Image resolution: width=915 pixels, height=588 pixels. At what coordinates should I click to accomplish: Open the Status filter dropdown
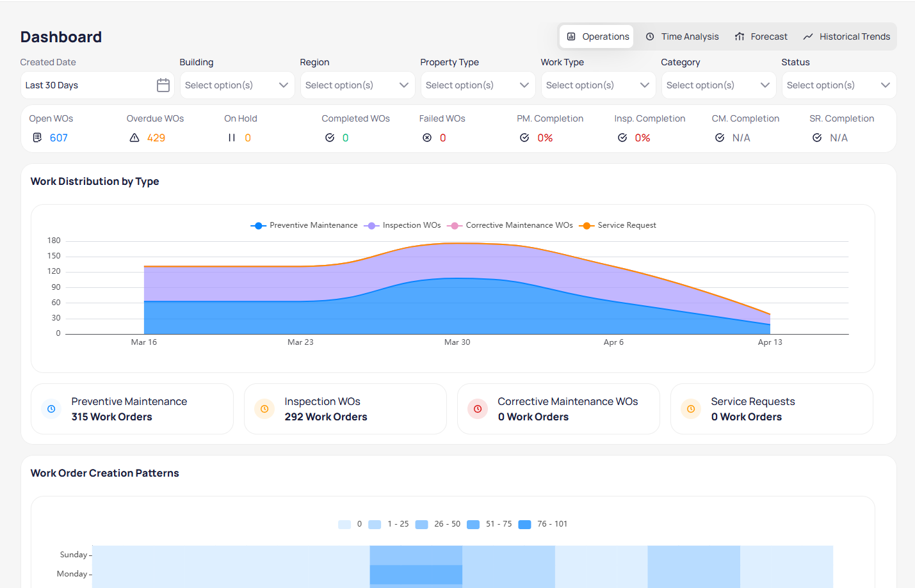(x=839, y=85)
